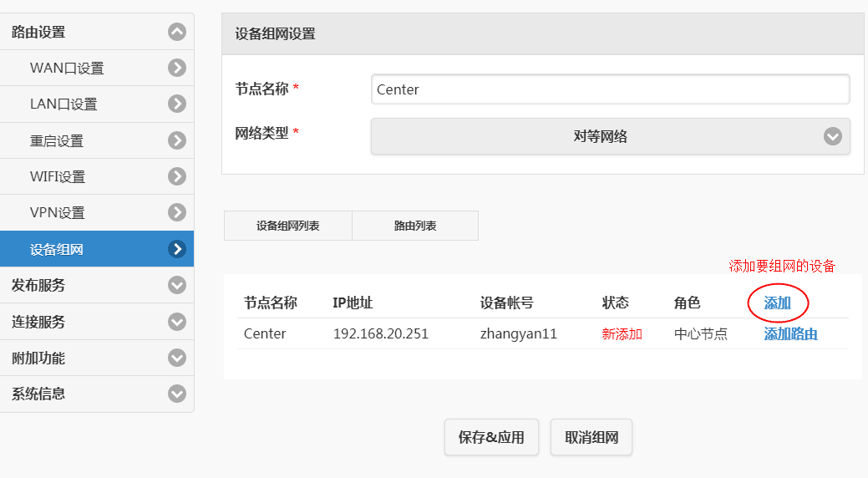
Task: Collapse the 路由设置 section
Action: click(x=176, y=32)
